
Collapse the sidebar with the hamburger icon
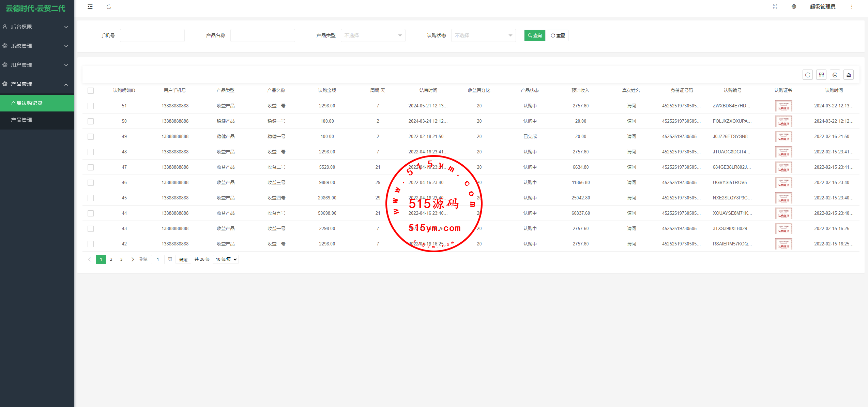click(90, 7)
